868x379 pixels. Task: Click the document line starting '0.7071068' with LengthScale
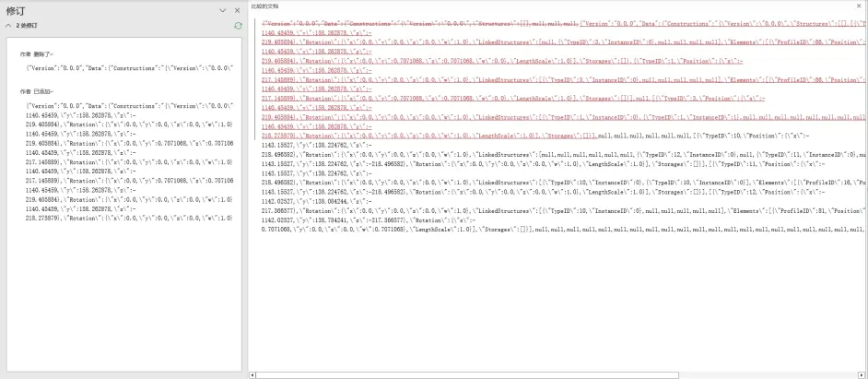pyautogui.click(x=564, y=230)
